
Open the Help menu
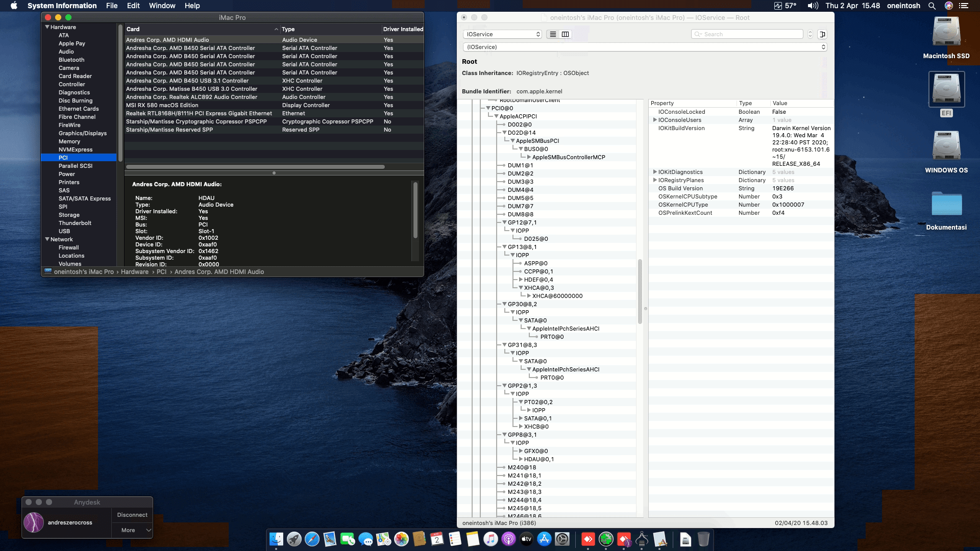click(192, 6)
